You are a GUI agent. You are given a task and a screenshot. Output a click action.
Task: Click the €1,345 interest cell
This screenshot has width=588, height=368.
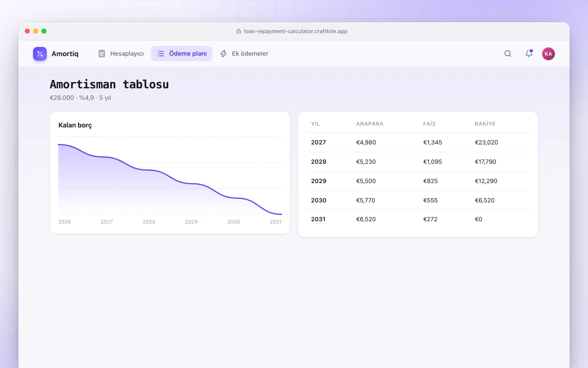433,143
